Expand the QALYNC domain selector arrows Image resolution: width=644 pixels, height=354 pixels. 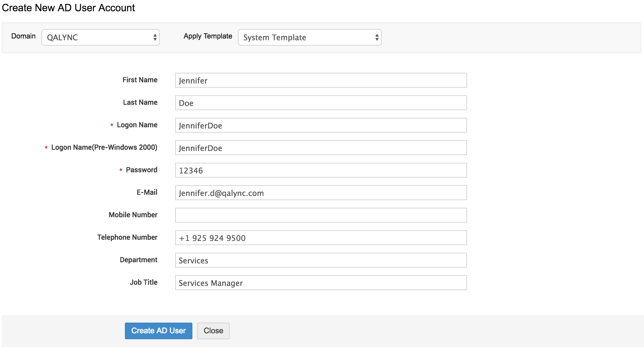[155, 37]
